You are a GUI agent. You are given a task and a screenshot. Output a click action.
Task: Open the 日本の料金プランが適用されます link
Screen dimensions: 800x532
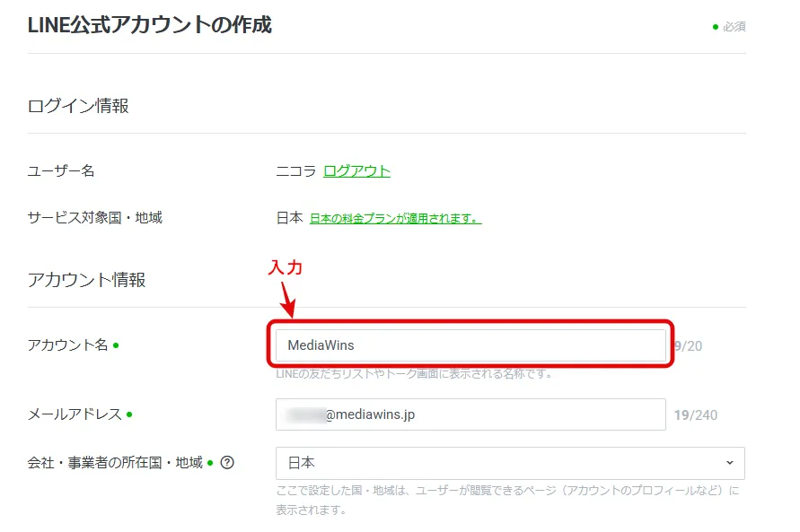395,218
